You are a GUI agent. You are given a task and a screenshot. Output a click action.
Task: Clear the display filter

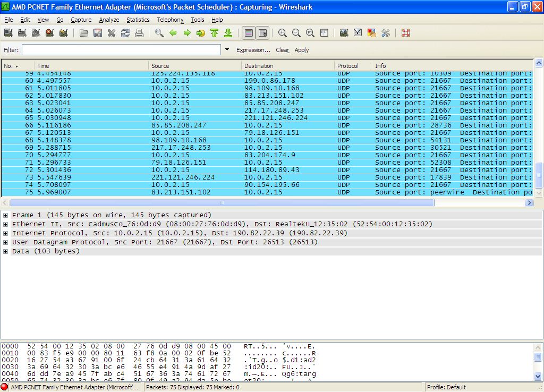click(283, 50)
